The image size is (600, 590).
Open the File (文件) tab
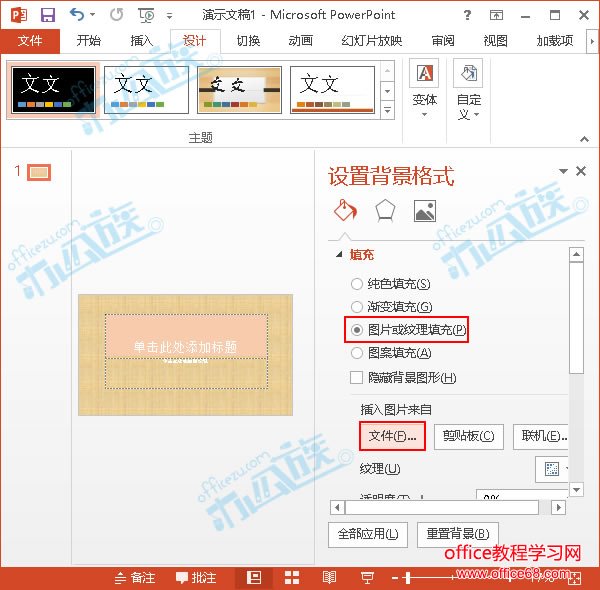pos(30,41)
